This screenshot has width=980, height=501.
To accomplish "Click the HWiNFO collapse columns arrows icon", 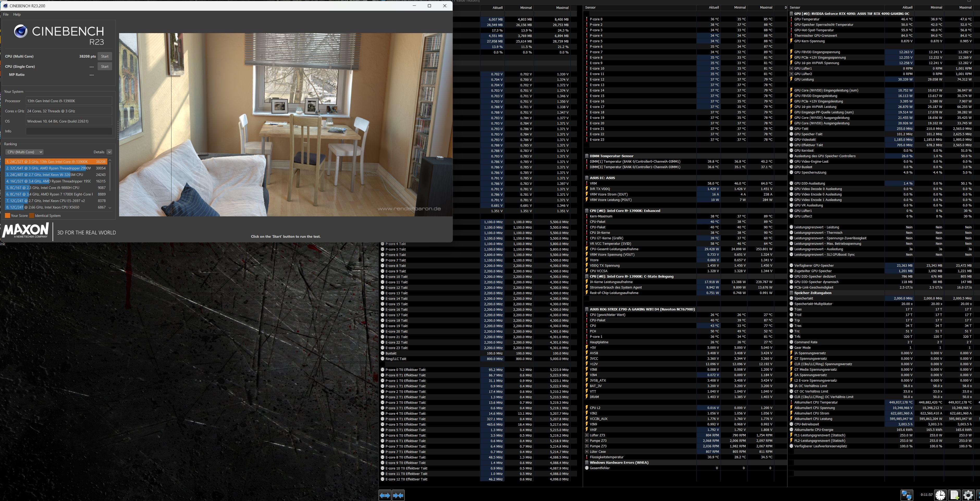I will point(398,495).
